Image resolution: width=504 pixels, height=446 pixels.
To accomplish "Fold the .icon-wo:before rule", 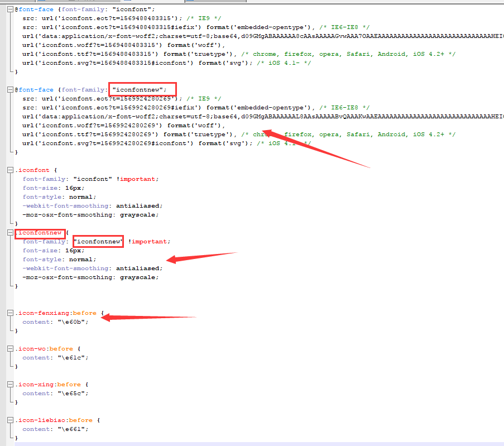I will (x=10, y=348).
